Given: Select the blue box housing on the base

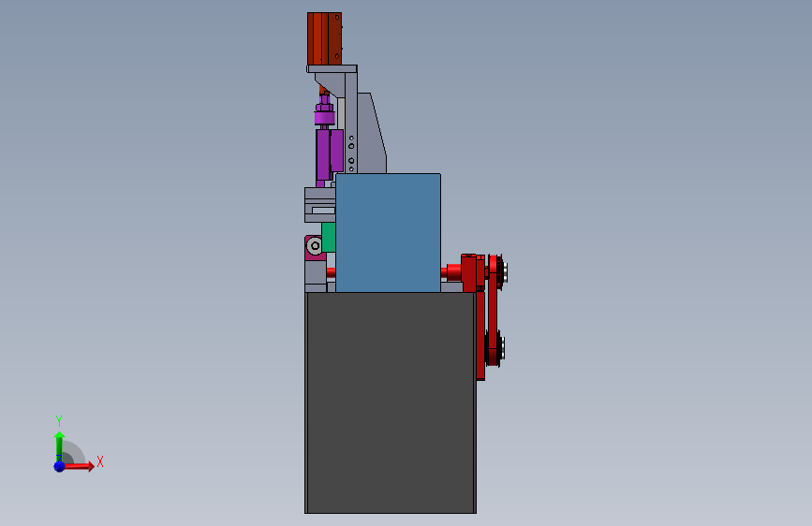Looking at the screenshot, I should [388, 233].
